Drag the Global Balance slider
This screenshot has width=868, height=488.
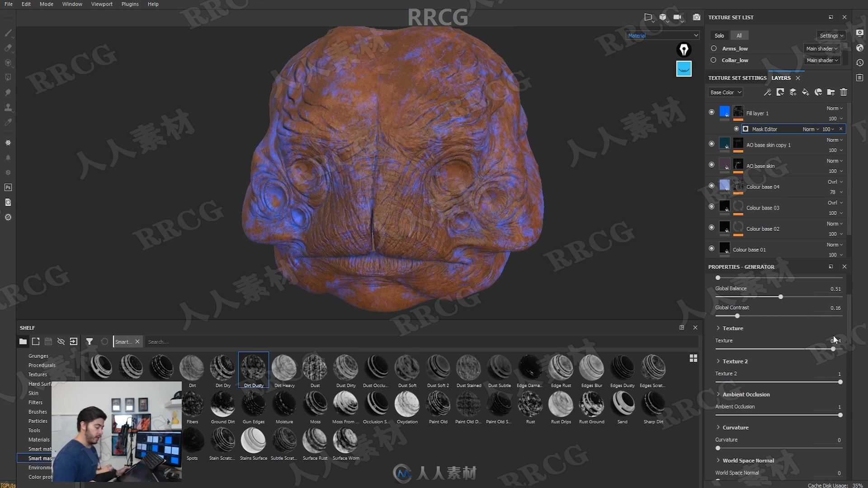(x=779, y=297)
